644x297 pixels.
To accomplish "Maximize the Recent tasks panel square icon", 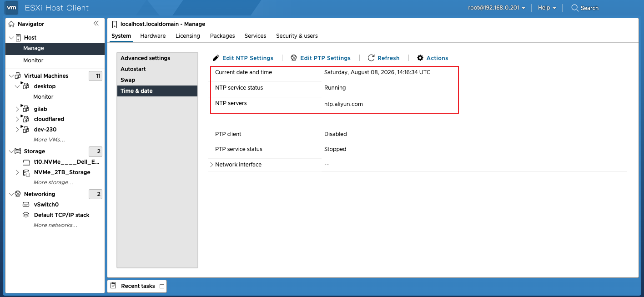I will click(x=161, y=286).
